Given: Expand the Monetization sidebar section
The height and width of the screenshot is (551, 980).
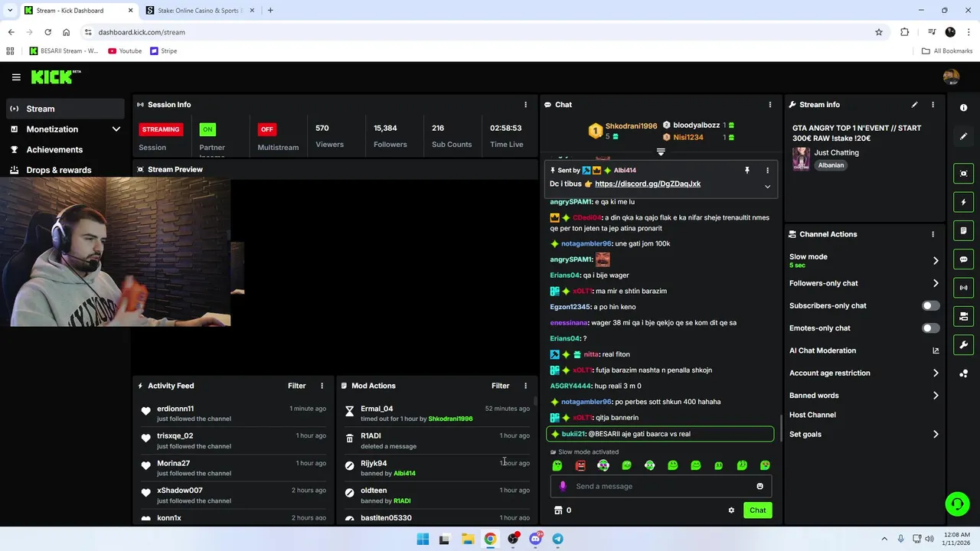Looking at the screenshot, I should pos(116,129).
